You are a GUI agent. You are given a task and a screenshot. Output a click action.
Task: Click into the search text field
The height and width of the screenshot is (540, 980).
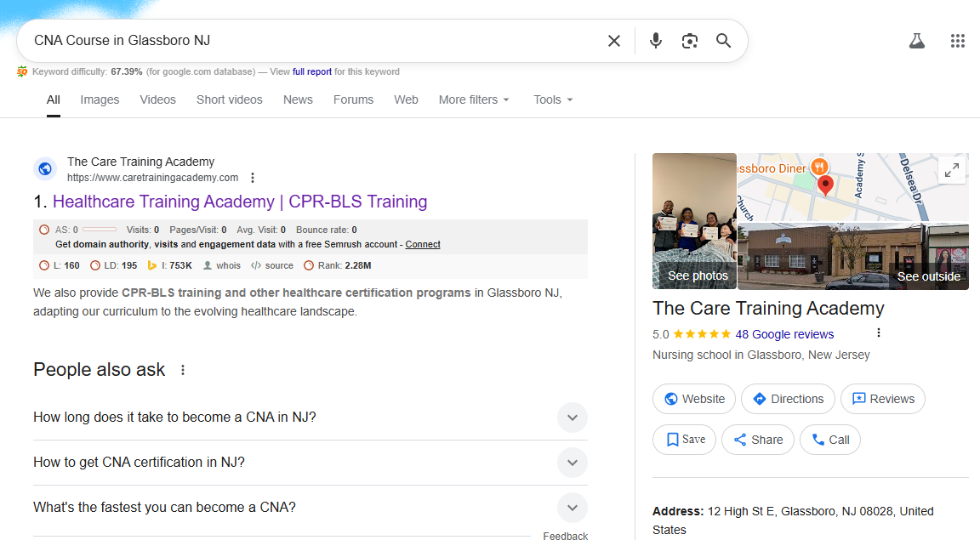point(306,41)
